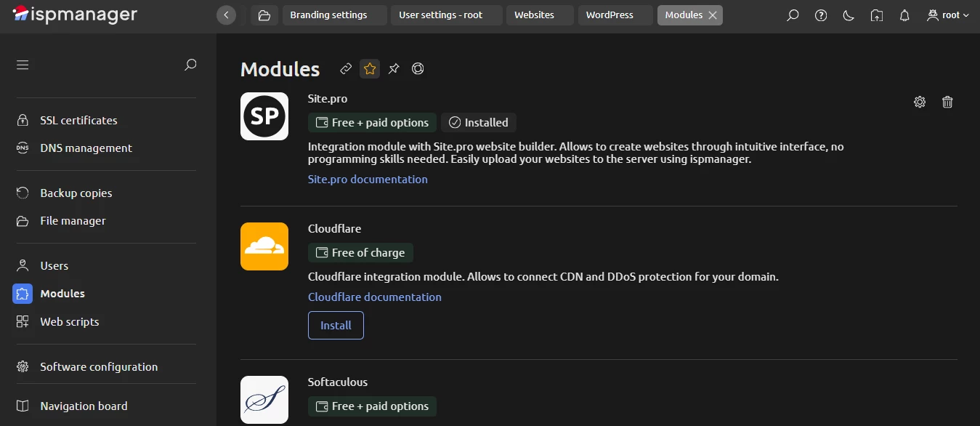Click the Site.pro SP logo thumbnail
This screenshot has height=426, width=980.
tap(264, 116)
